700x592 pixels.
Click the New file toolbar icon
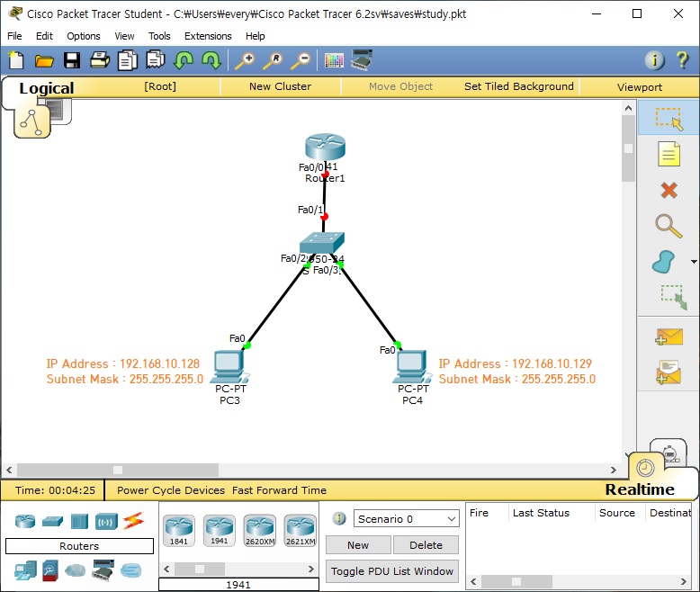tap(16, 59)
